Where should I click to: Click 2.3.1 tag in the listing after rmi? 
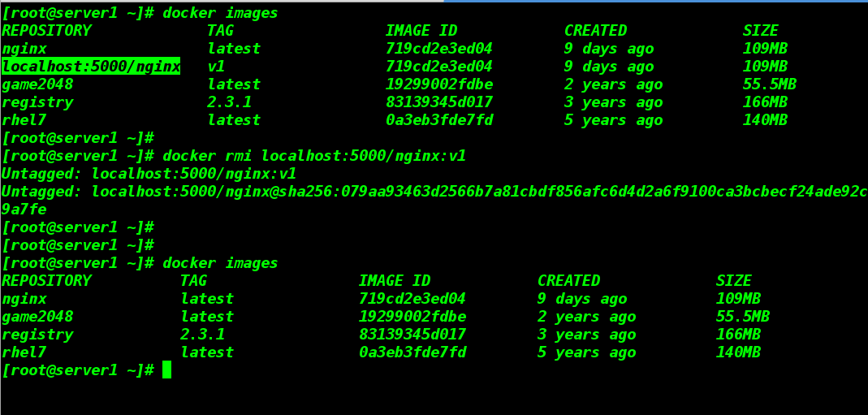click(x=203, y=335)
